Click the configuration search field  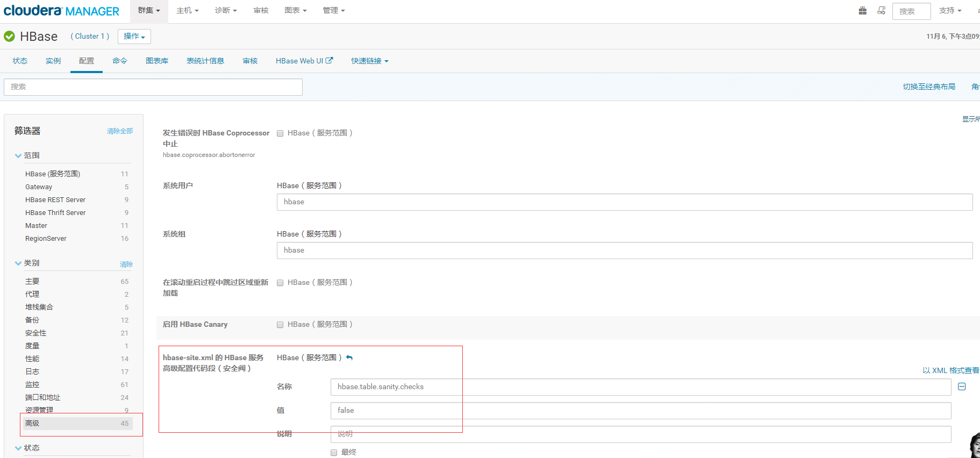[x=153, y=87]
